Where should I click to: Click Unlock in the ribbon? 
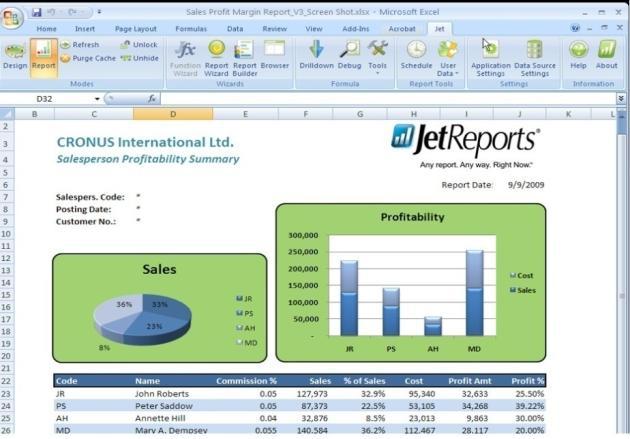139,45
